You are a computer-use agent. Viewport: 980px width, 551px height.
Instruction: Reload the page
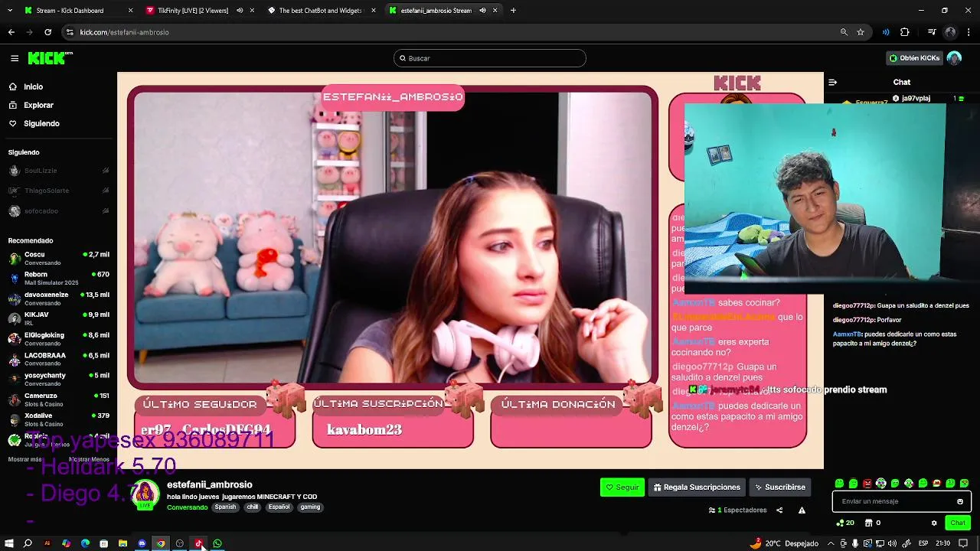point(47,32)
